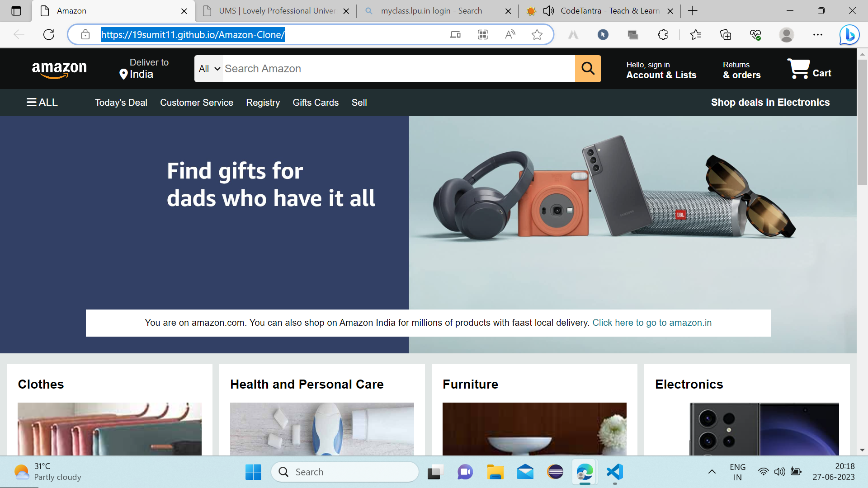
Task: Switch to UMS Lovely Professional University tab
Action: point(276,11)
